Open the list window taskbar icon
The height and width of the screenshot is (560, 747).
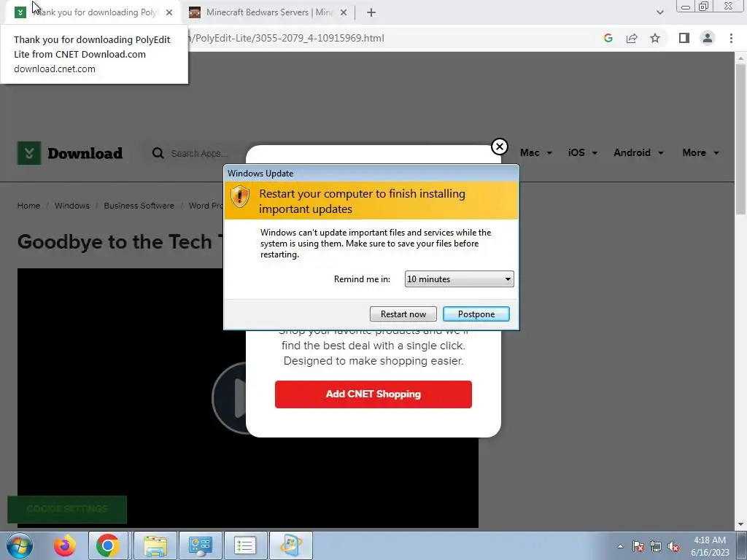click(x=245, y=545)
